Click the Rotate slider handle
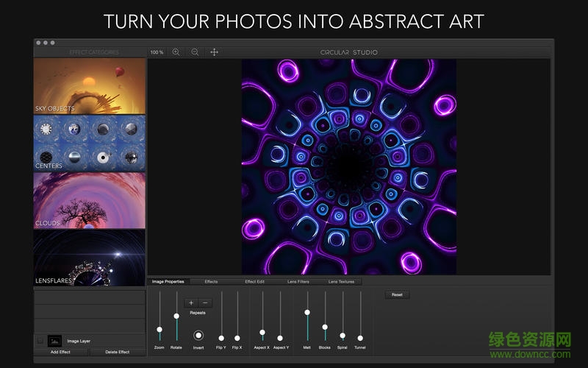 176,316
